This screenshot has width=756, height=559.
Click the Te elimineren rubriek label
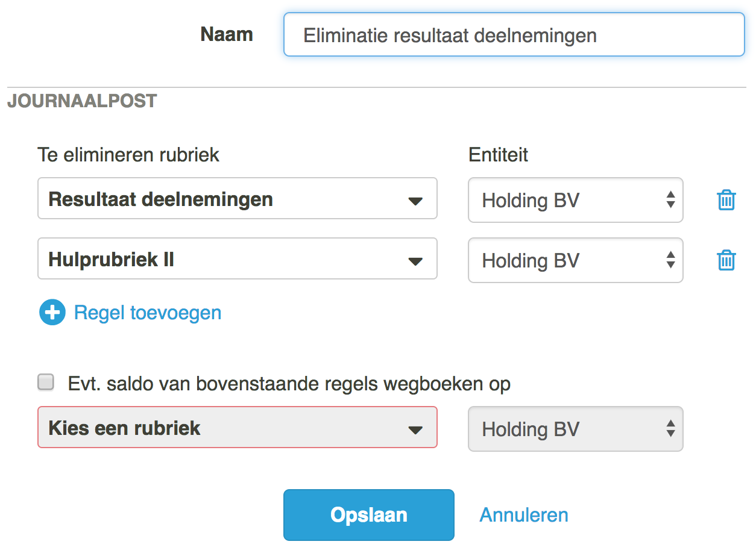pyautogui.click(x=128, y=155)
